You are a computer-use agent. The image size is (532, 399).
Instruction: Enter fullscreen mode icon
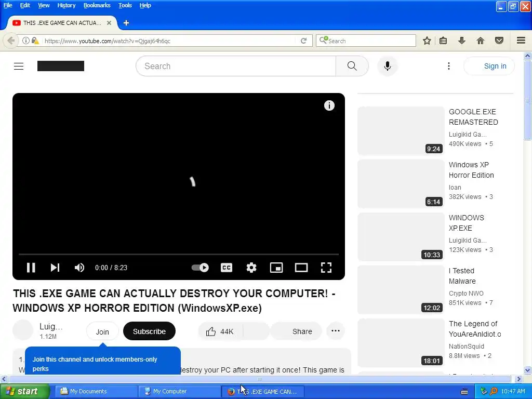pyautogui.click(x=326, y=268)
